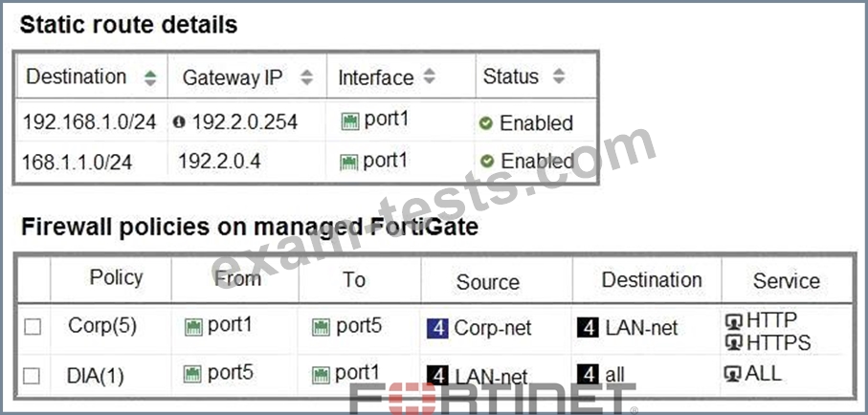Click the Service column header
This screenshot has width=868, height=415.
[786, 281]
